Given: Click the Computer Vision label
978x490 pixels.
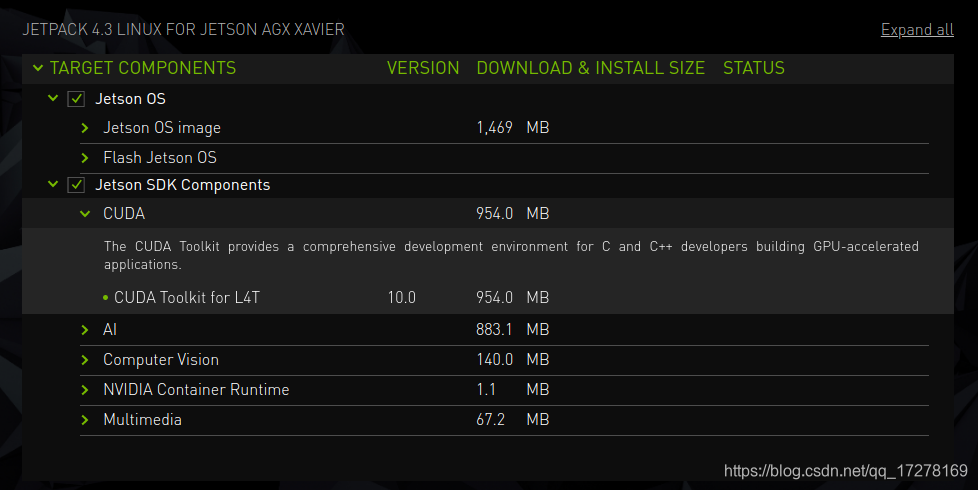Looking at the screenshot, I should click(161, 360).
